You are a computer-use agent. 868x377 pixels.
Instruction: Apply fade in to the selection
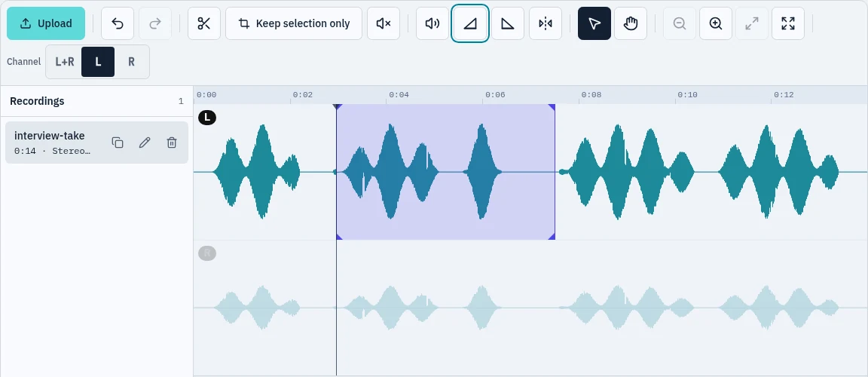[470, 23]
